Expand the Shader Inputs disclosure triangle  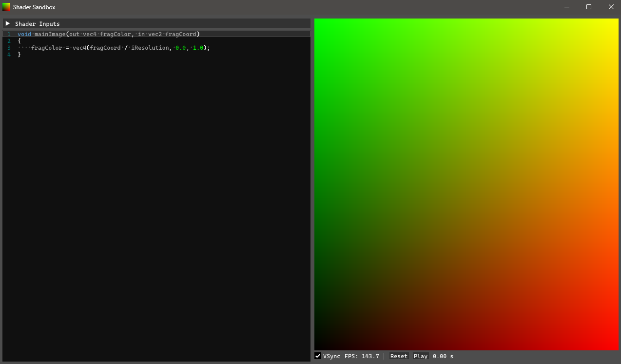tap(8, 23)
